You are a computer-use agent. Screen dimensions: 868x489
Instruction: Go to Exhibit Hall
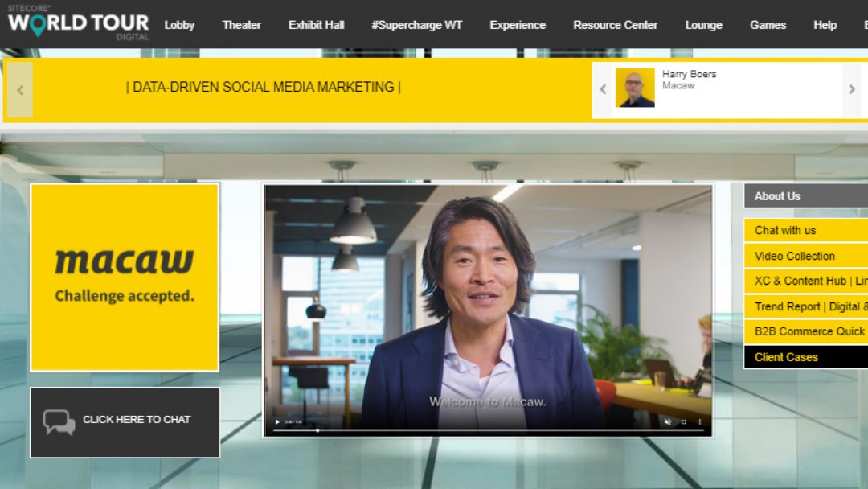pos(316,25)
